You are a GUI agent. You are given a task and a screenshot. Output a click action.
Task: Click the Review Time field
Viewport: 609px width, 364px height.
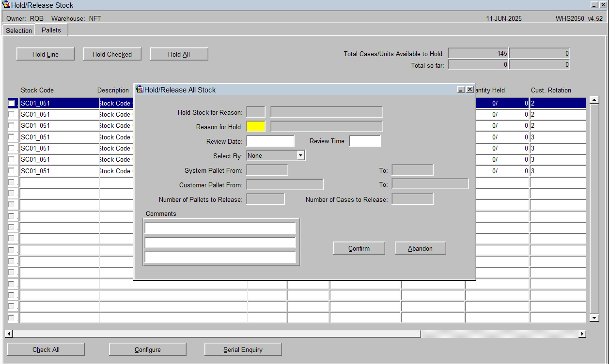tap(365, 141)
